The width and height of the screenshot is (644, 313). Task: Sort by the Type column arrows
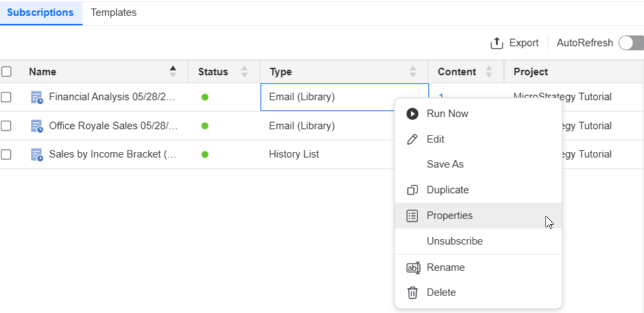click(413, 72)
